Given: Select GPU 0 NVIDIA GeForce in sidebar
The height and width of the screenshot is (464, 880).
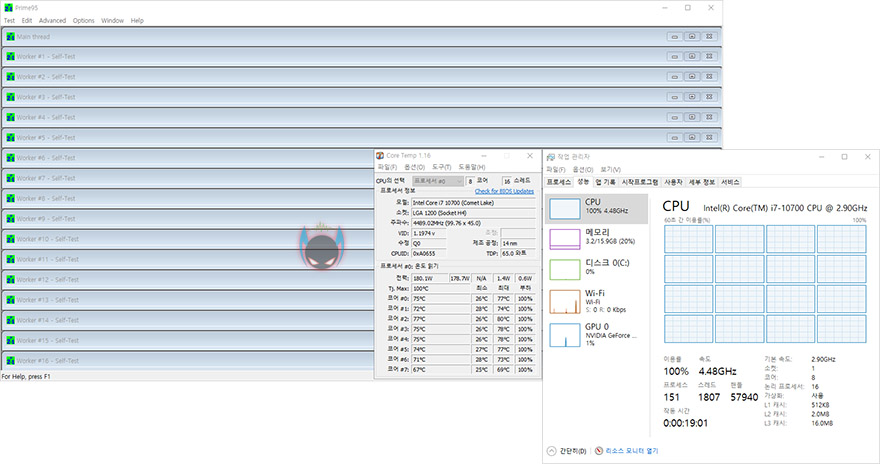Looking at the screenshot, I should (x=597, y=334).
